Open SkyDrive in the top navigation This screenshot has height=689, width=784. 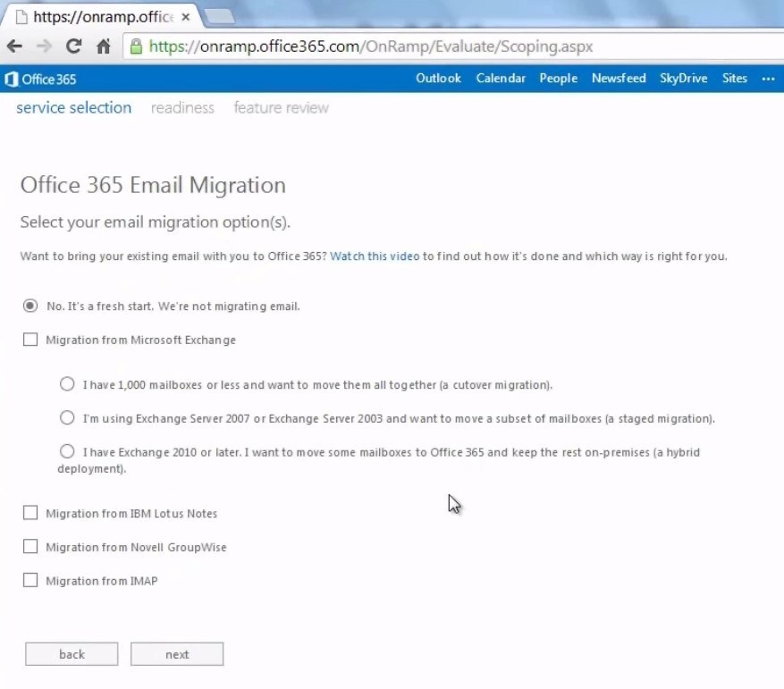click(x=683, y=79)
